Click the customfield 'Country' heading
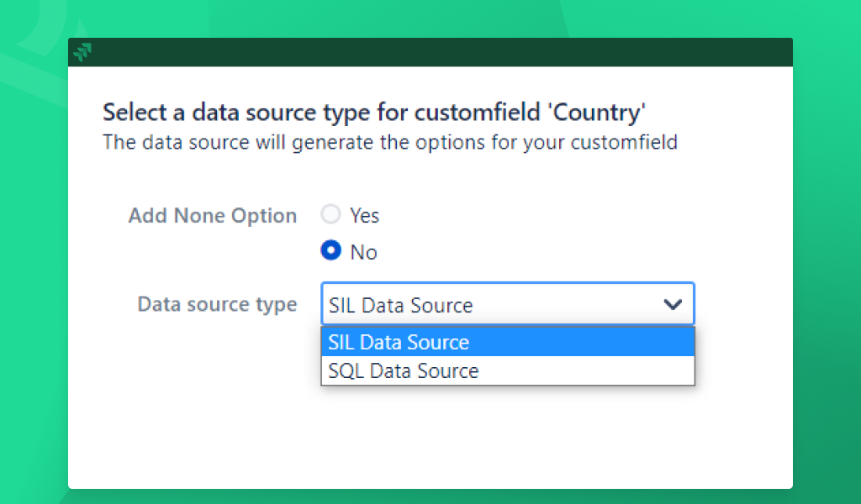The width and height of the screenshot is (861, 504). [374, 113]
